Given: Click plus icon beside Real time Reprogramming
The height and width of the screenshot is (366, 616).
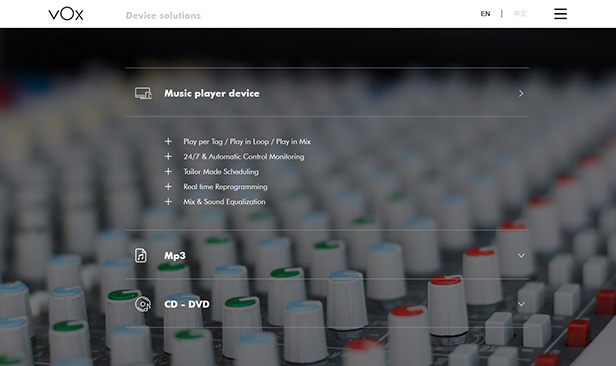Looking at the screenshot, I should click(168, 187).
